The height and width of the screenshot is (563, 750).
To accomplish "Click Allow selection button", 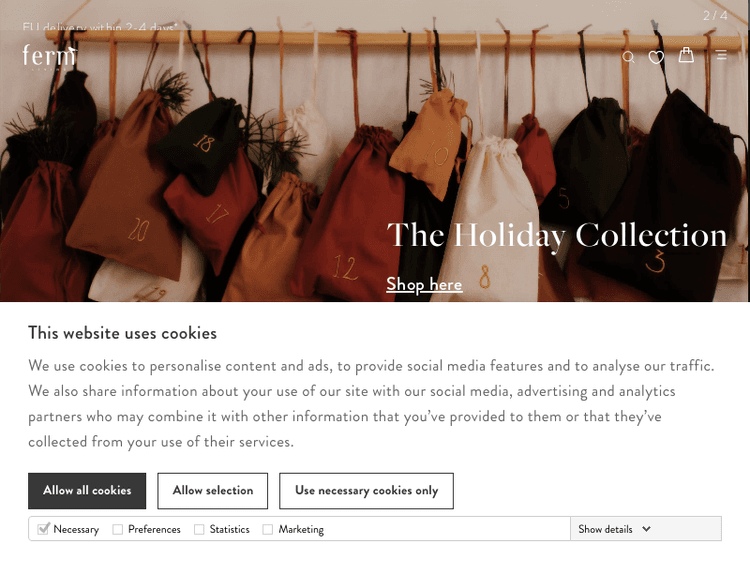I will 213,491.
